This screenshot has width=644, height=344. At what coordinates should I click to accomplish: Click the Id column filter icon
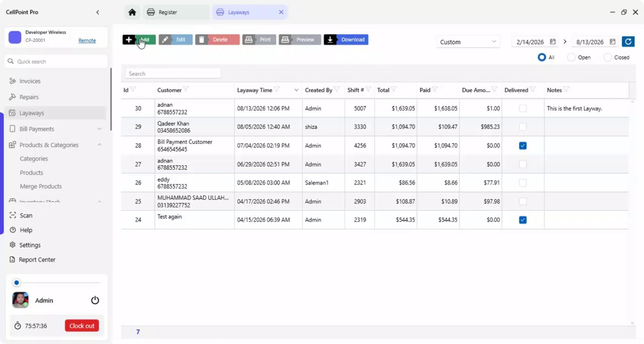coord(133,89)
